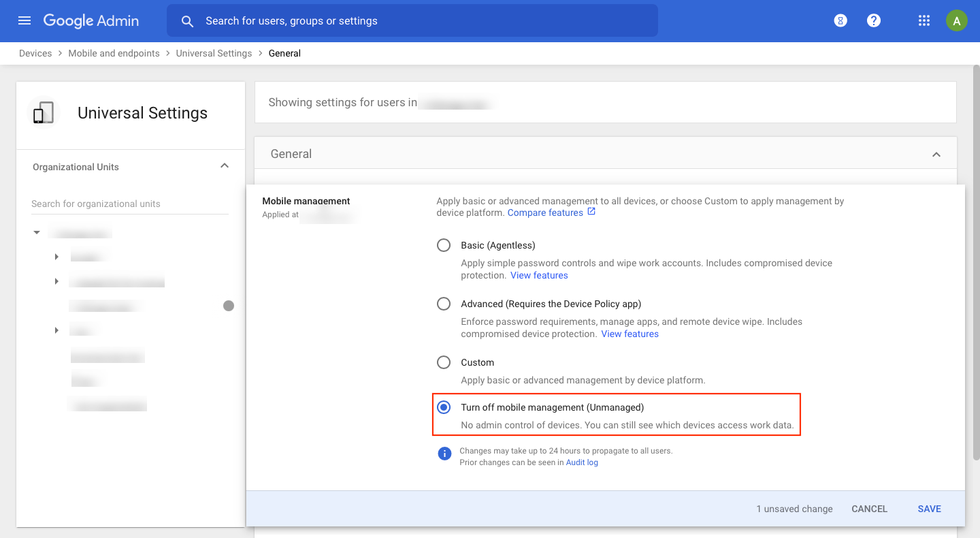Viewport: 980px width, 538px height.
Task: Select the Basic (Agentless) management option
Action: [x=444, y=244]
